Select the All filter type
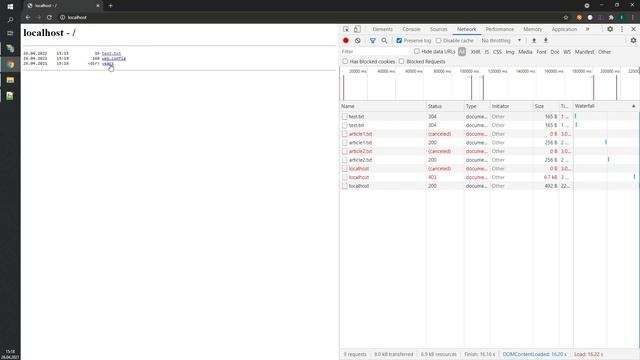Image resolution: width=640 pixels, height=360 pixels. 462,52
